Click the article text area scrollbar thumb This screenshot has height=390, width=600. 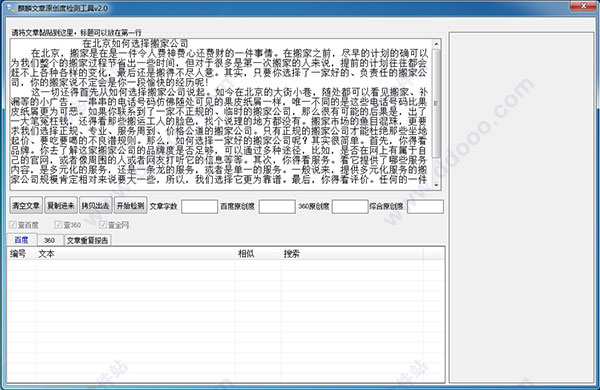(436, 103)
